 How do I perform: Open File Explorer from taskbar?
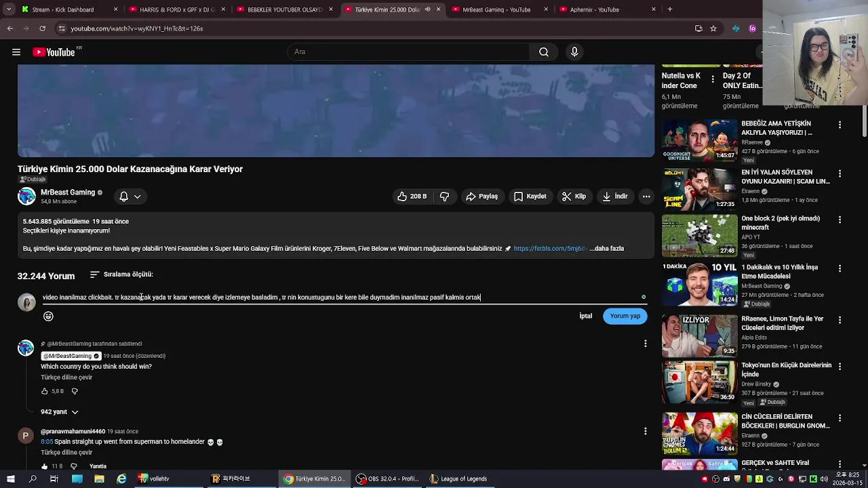99,479
